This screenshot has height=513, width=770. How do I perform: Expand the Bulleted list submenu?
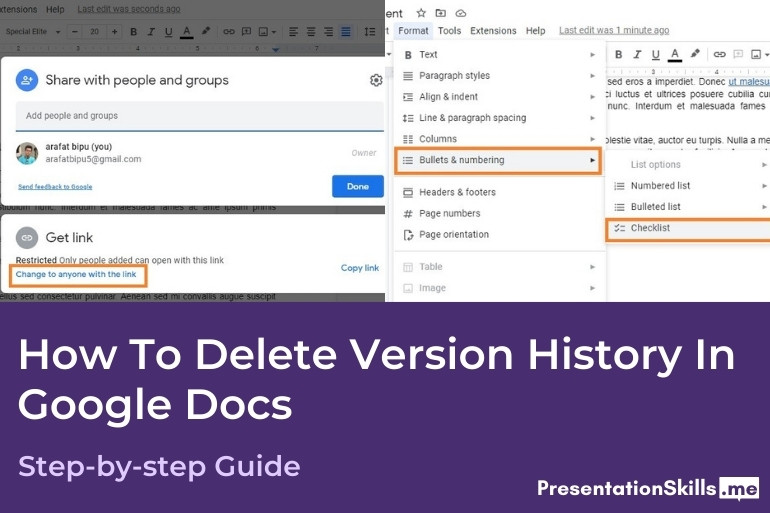pyautogui.click(x=688, y=207)
